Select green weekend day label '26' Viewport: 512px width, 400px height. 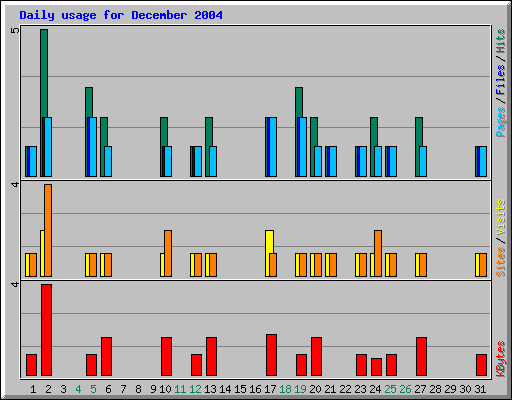pyautogui.click(x=405, y=389)
